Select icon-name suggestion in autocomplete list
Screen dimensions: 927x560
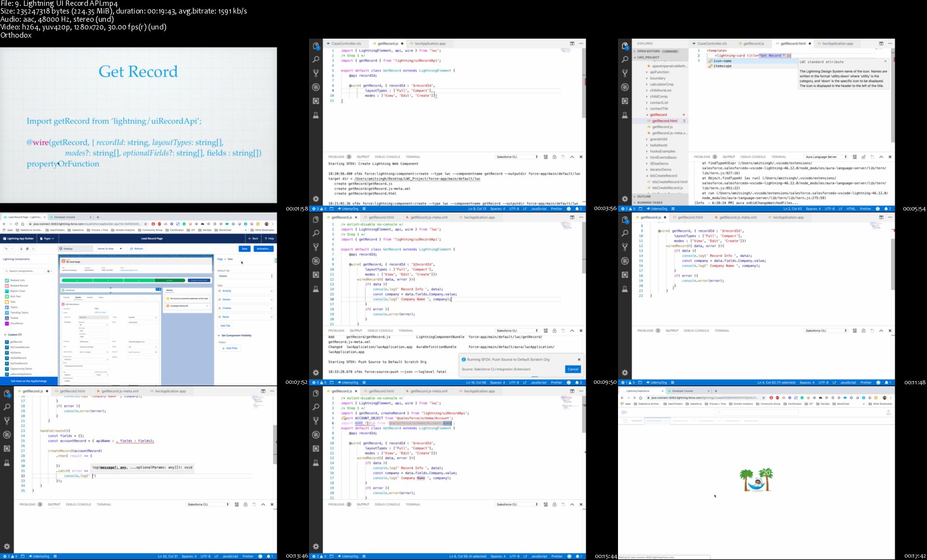(x=752, y=61)
